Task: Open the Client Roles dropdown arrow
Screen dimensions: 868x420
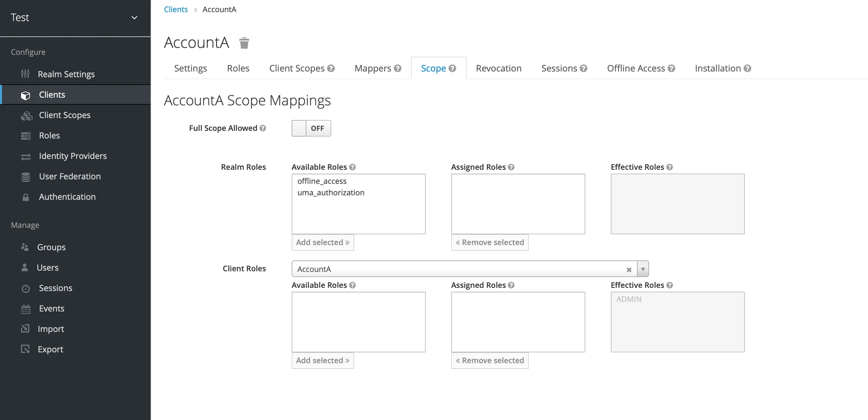Action: pyautogui.click(x=643, y=269)
